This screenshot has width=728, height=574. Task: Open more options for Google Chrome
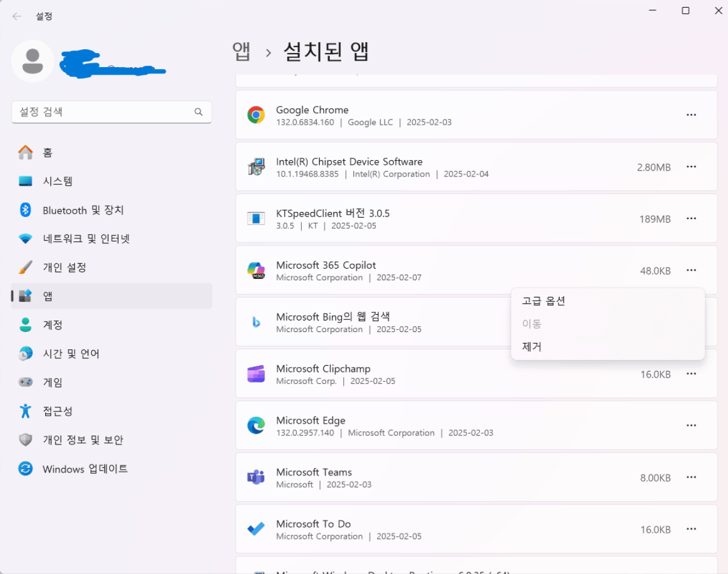coord(691,115)
